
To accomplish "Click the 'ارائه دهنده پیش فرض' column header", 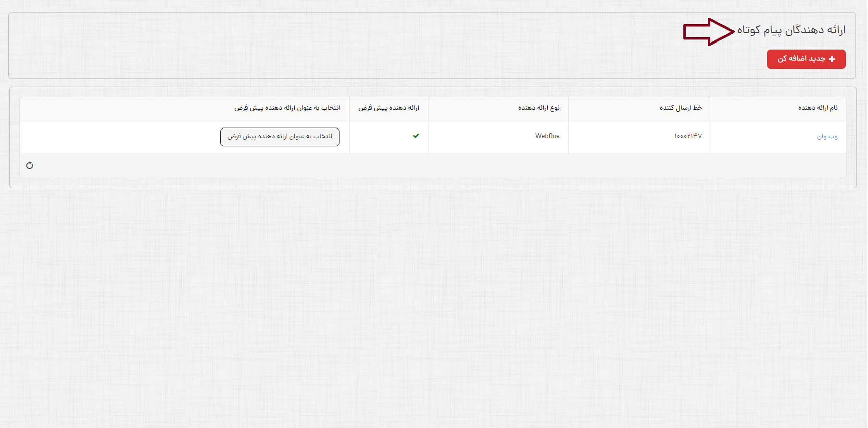I will point(389,108).
